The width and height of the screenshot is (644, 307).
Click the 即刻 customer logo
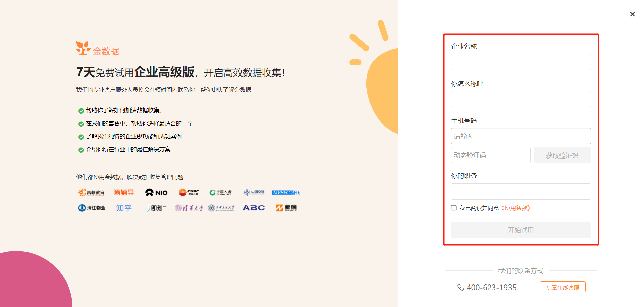(x=157, y=208)
